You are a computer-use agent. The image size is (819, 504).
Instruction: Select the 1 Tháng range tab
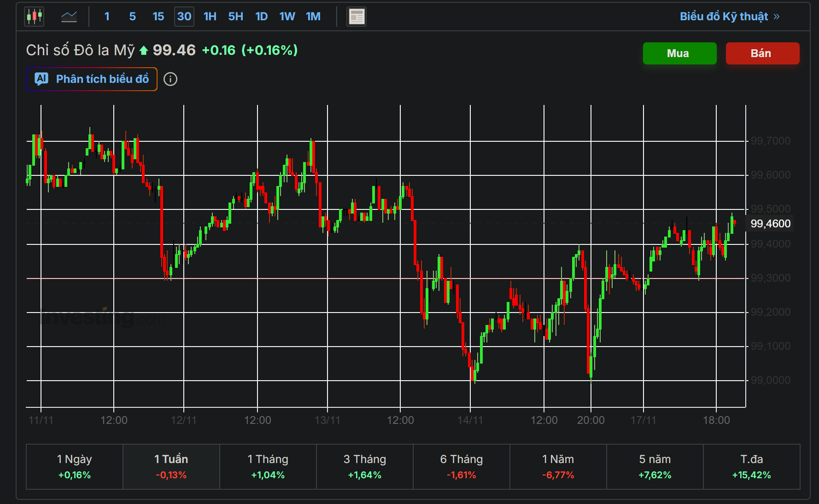pos(268,466)
